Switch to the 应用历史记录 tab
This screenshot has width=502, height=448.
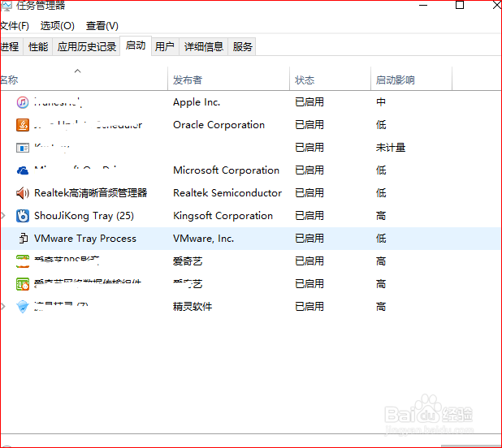(x=86, y=47)
